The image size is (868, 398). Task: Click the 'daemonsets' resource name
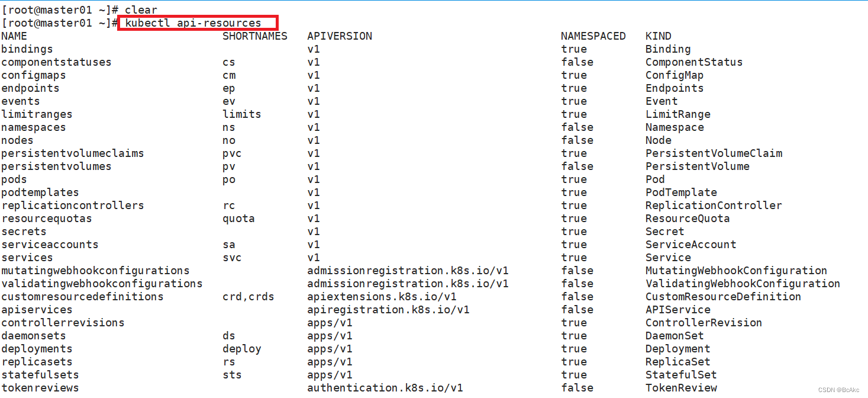tap(34, 336)
